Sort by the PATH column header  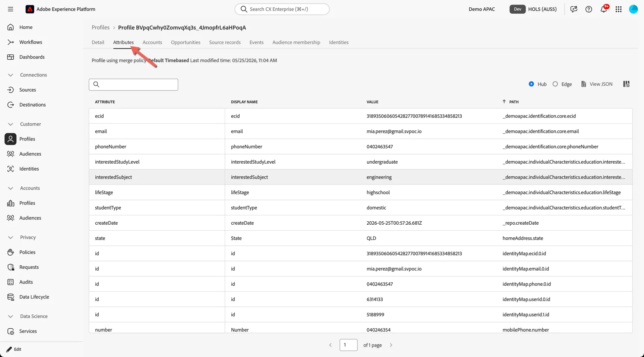(x=514, y=102)
